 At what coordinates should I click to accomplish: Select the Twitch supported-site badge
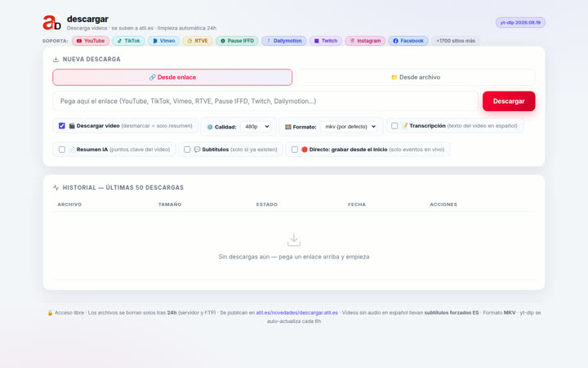[326, 41]
